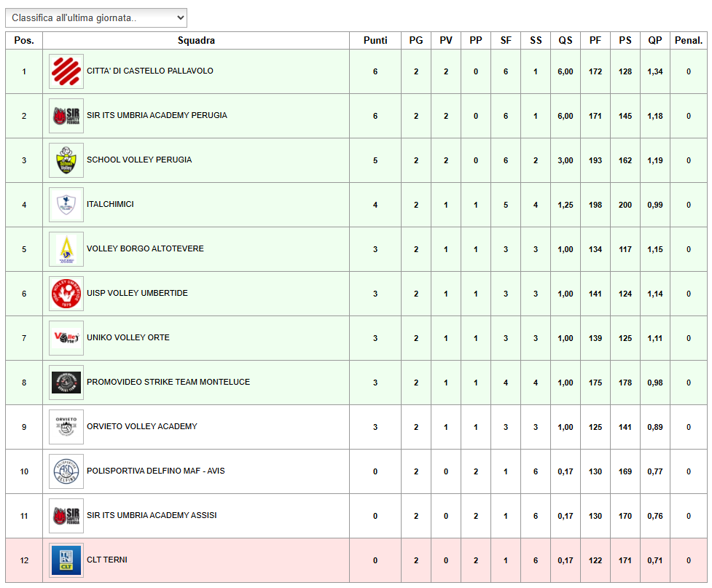Click the Promovideo Strike Team Monteluce logo
712x588 pixels.
coord(66,383)
